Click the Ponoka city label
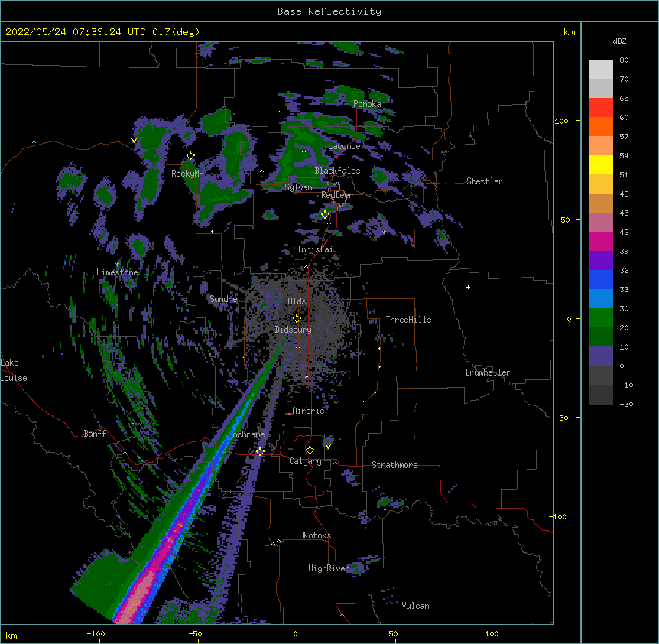659x644 pixels. tap(367, 104)
